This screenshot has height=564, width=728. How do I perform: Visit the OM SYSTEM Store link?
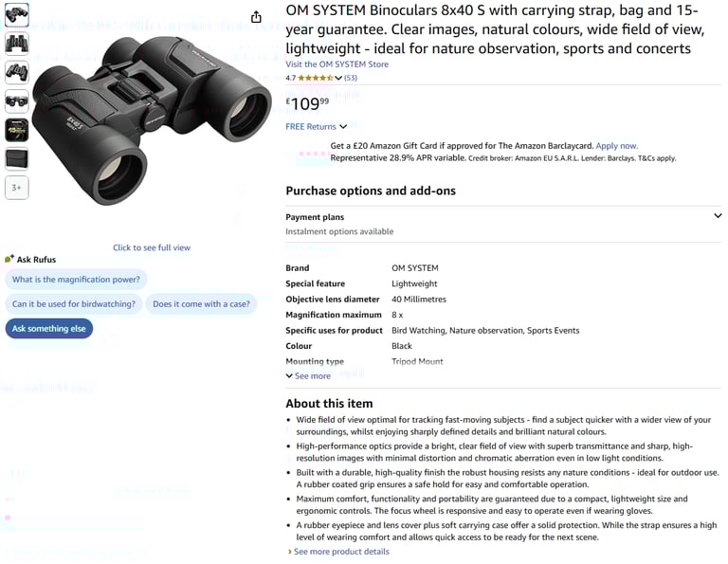pyautogui.click(x=337, y=64)
